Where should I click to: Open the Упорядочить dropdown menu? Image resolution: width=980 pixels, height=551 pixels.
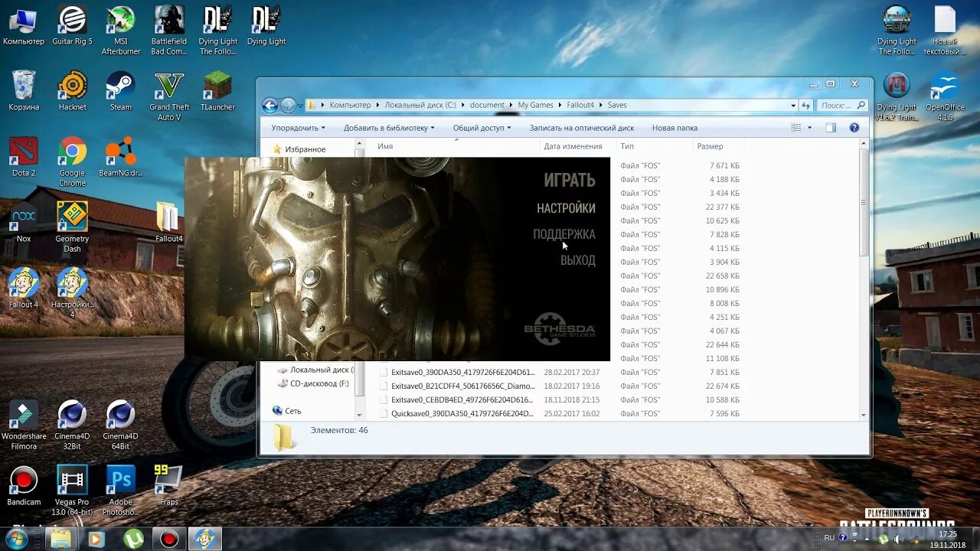298,128
